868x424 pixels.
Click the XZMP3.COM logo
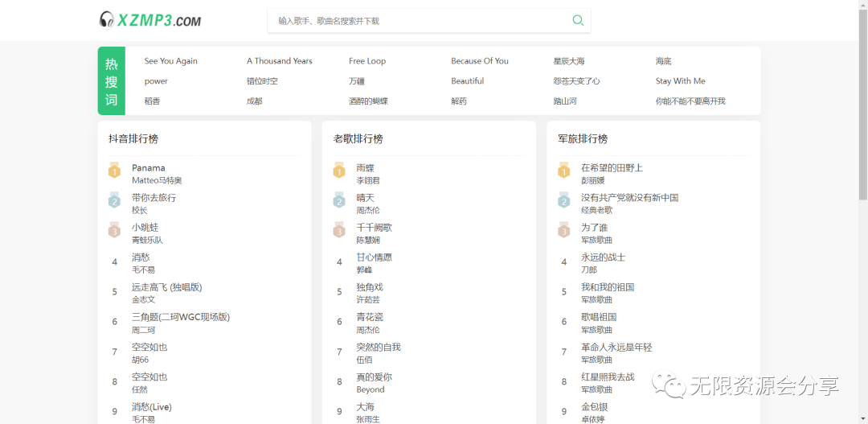pos(150,20)
